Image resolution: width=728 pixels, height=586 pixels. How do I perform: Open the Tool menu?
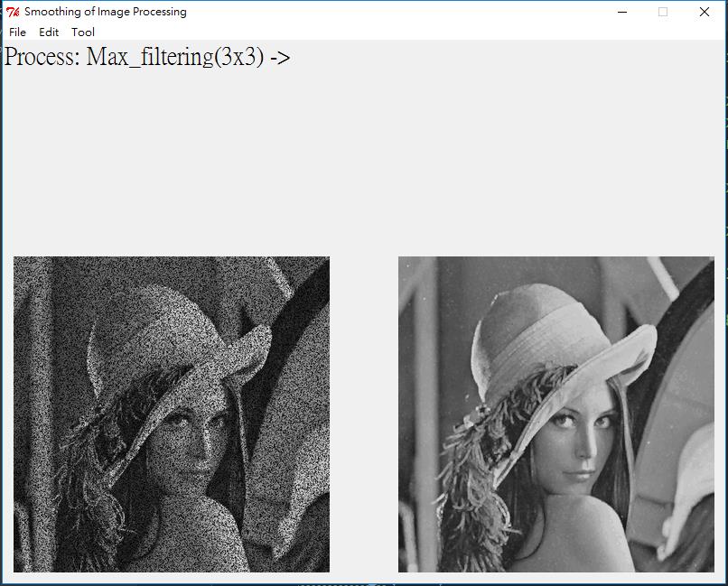click(83, 32)
